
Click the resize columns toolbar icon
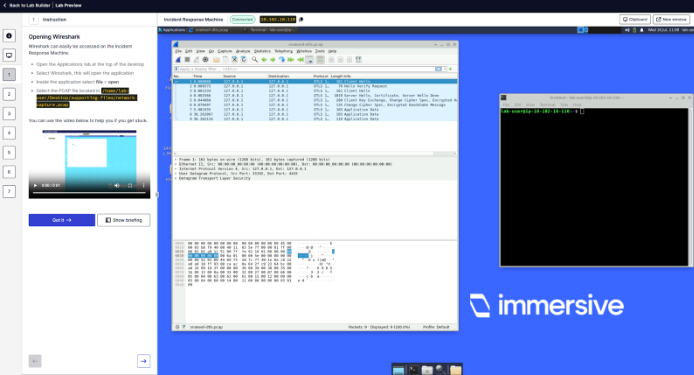[x=359, y=59]
